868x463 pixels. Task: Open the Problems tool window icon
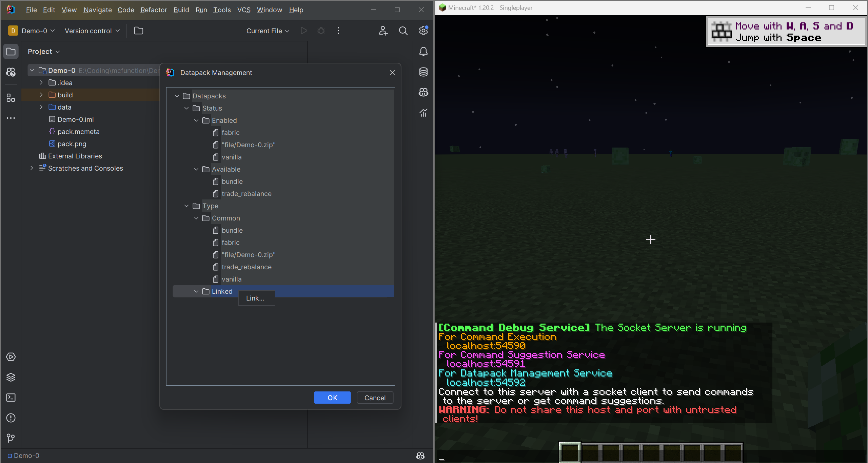tap(11, 418)
